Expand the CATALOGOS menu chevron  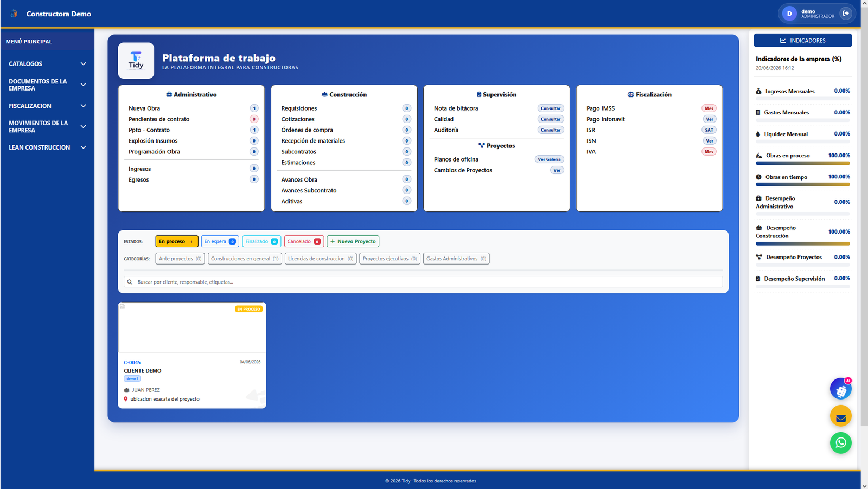click(x=83, y=64)
